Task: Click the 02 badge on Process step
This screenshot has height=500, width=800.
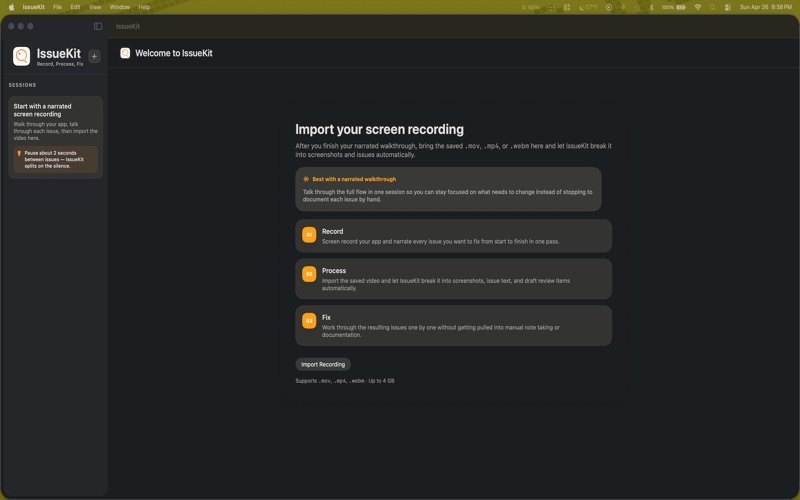Action: click(309, 274)
